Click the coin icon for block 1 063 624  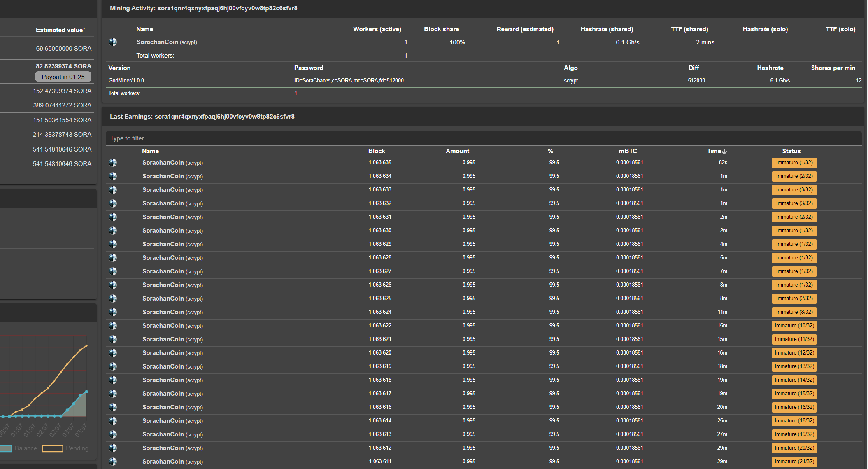(113, 312)
